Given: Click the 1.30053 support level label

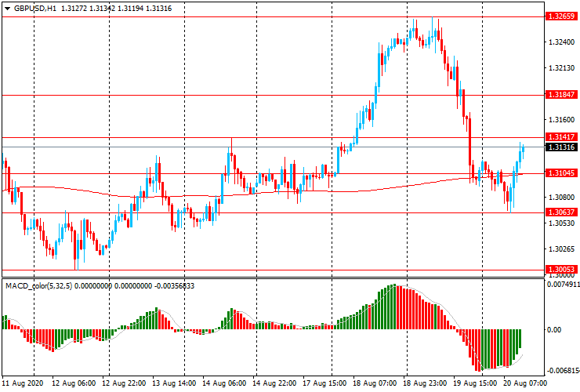Looking at the screenshot, I should (x=561, y=270).
